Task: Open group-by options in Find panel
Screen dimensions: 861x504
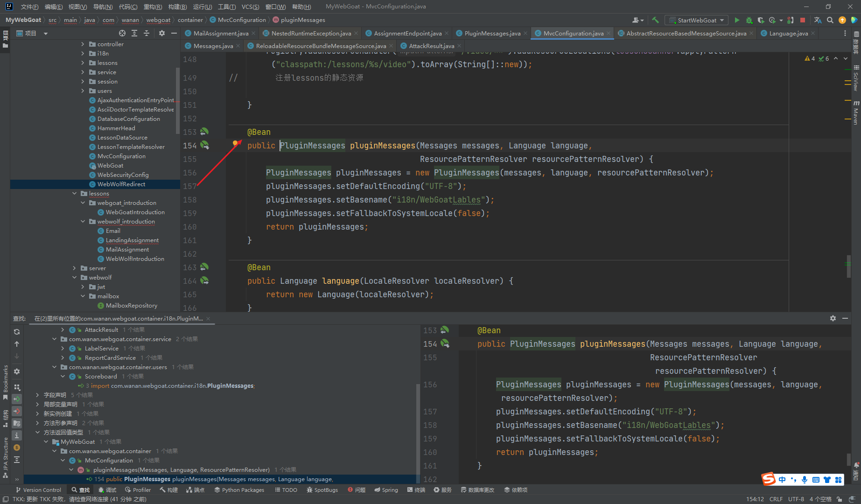Action: (x=17, y=387)
